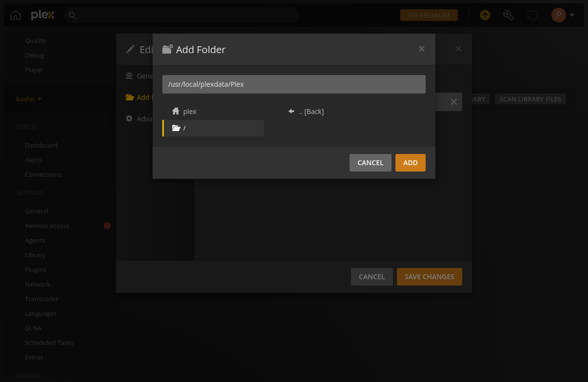The image size is (588, 382).
Task: Open Player in sidebar
Action: pos(34,70)
